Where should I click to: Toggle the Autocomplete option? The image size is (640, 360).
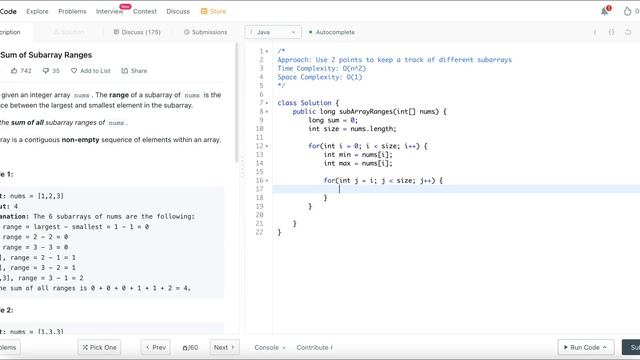tap(332, 32)
